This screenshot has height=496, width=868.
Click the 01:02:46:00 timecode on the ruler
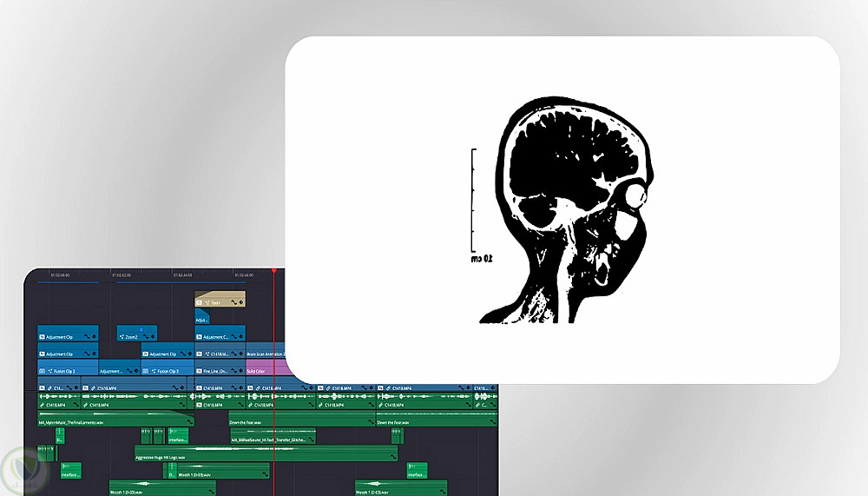(244, 274)
